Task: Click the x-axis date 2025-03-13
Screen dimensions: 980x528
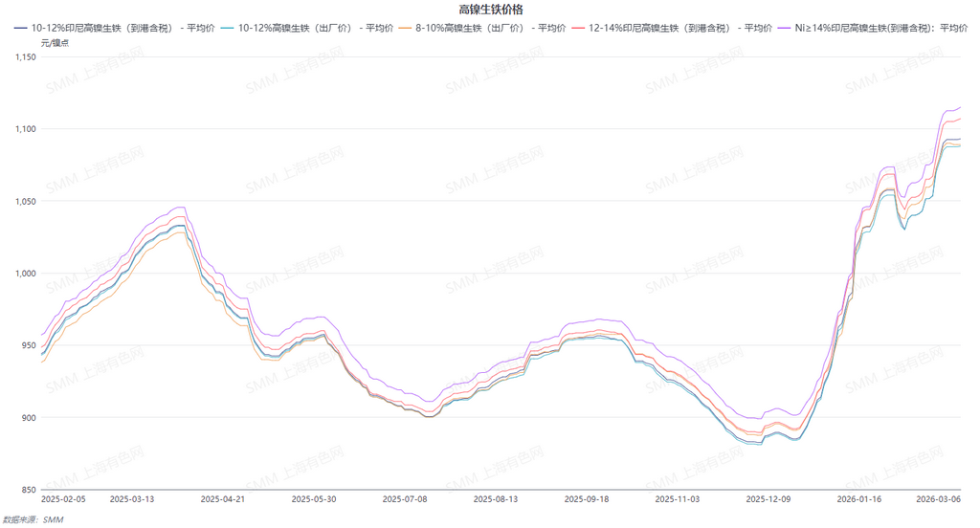Action: tap(132, 499)
